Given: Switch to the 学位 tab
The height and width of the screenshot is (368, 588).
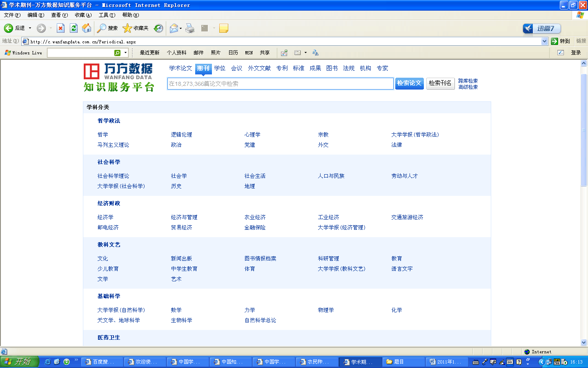Looking at the screenshot, I should click(x=220, y=68).
